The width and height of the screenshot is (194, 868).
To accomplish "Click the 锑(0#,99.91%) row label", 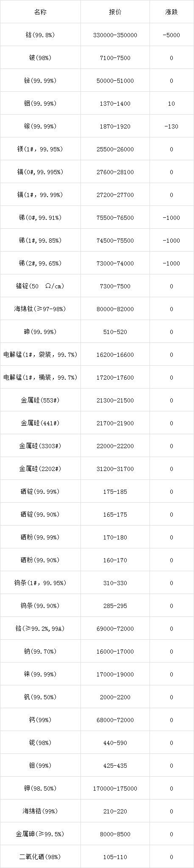I will pos(40,218).
